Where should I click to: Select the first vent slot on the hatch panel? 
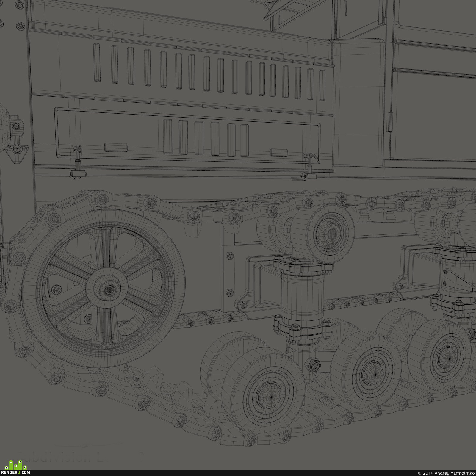pyautogui.click(x=168, y=137)
